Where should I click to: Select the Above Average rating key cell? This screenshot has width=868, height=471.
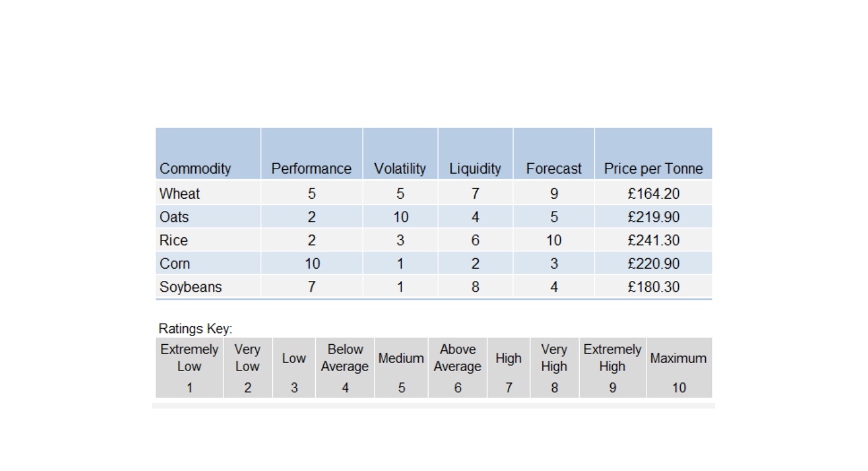457,367
